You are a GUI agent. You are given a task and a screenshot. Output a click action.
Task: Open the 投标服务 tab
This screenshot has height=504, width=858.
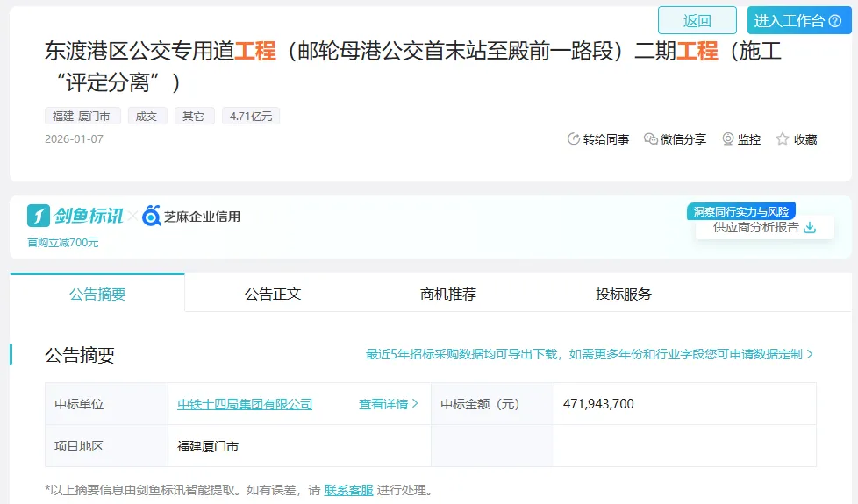624,294
